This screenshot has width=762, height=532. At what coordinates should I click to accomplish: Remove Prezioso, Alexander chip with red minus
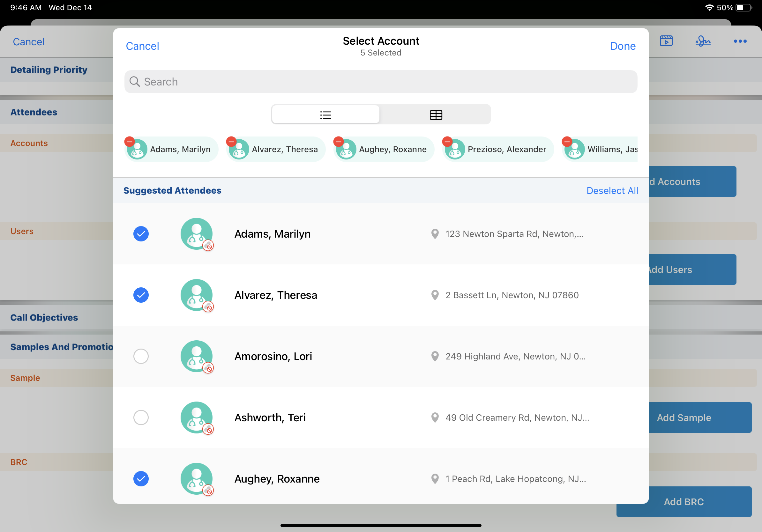click(447, 142)
